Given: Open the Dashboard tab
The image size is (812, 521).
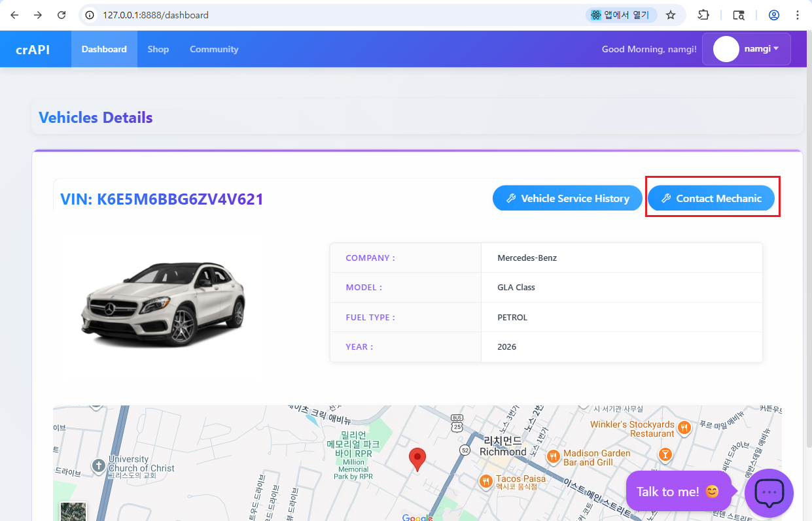Looking at the screenshot, I should 104,49.
